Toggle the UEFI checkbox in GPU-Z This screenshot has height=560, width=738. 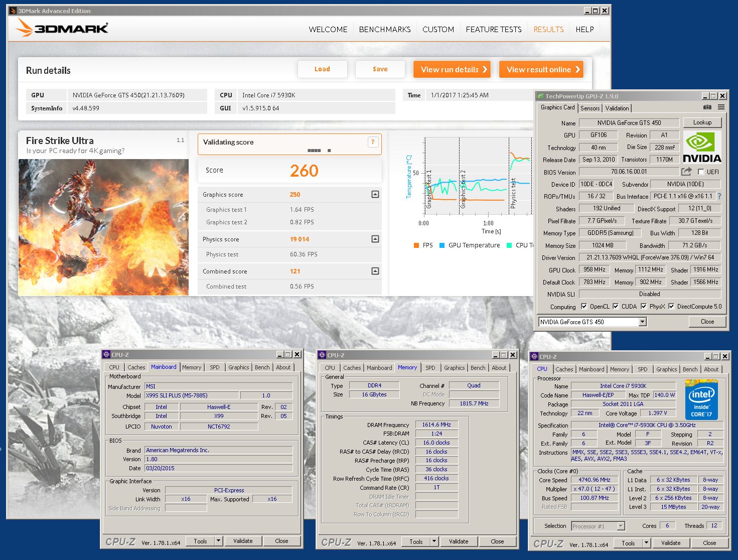[701, 172]
